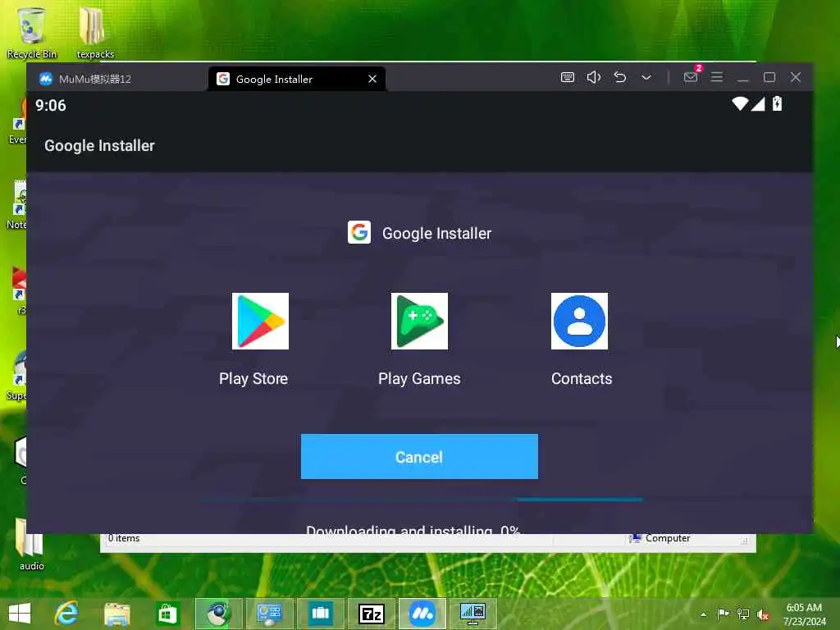840x630 pixels.
Task: Open the texpacks folder on desktop
Action: tap(95, 32)
